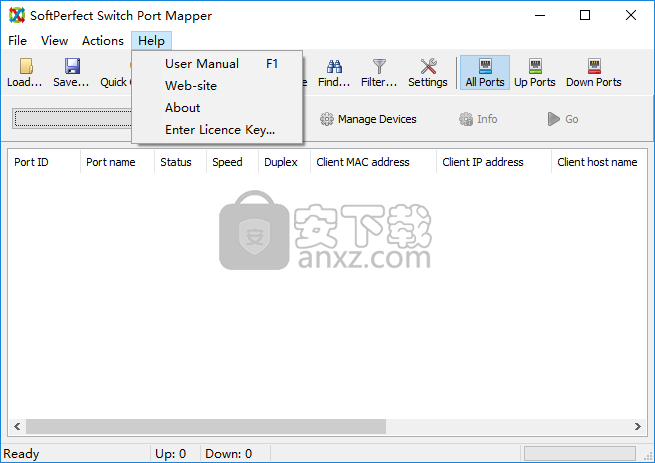The width and height of the screenshot is (655, 463).
Task: Click the device selection combo box
Action: 72,119
